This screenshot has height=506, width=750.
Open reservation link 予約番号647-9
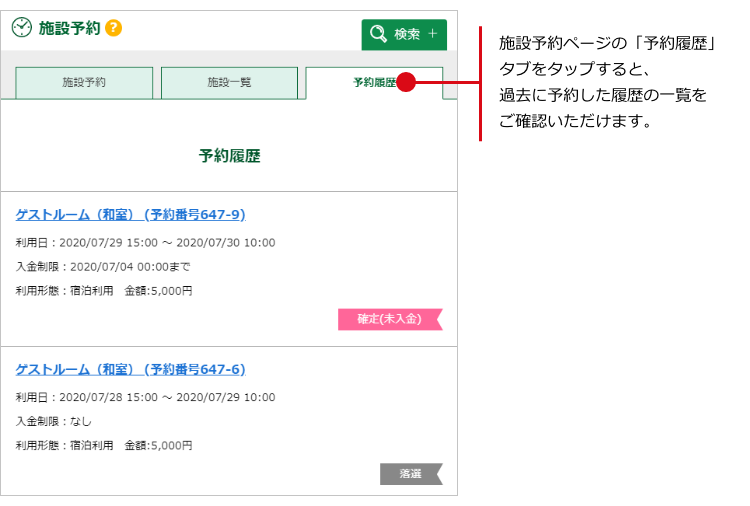coord(130,215)
